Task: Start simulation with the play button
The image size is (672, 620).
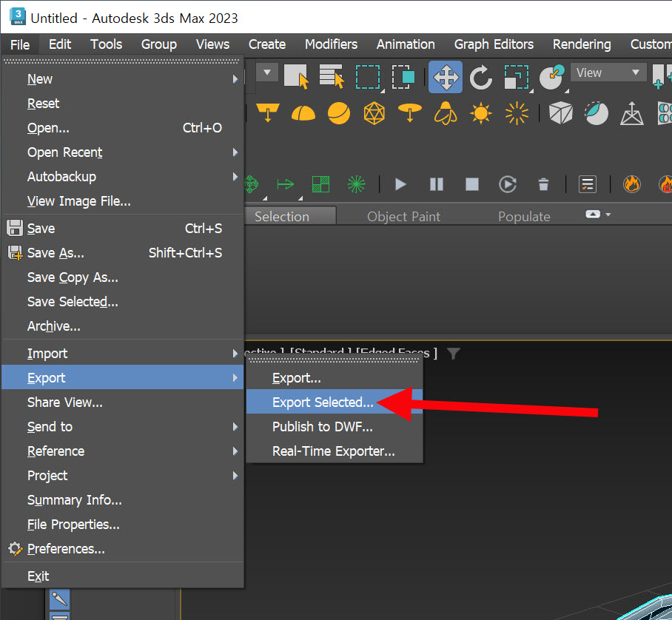Action: pyautogui.click(x=400, y=185)
